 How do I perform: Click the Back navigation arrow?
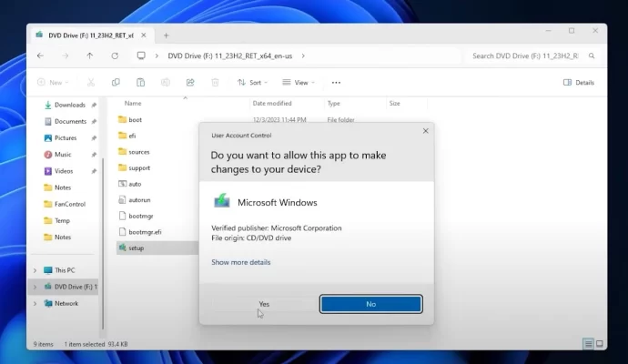coord(40,56)
